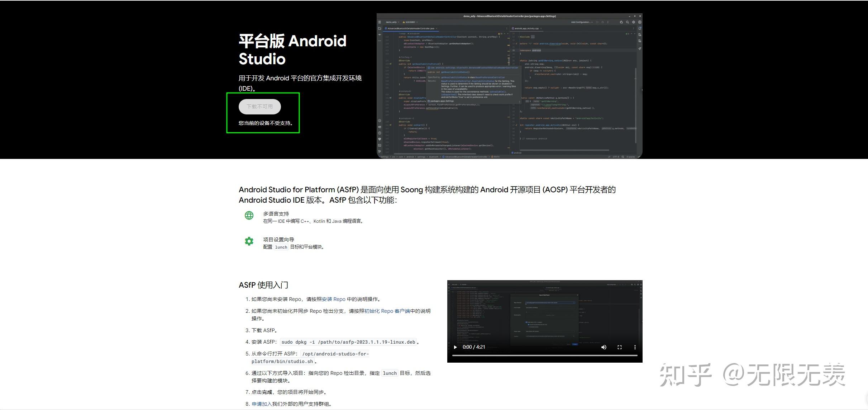
Task: Click the video progress bar timeline
Action: click(545, 354)
